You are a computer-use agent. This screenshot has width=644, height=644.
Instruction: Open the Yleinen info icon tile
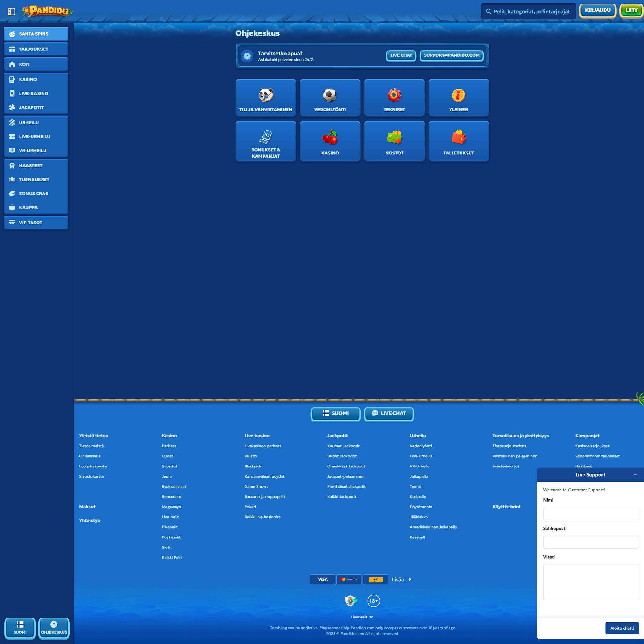click(x=458, y=98)
